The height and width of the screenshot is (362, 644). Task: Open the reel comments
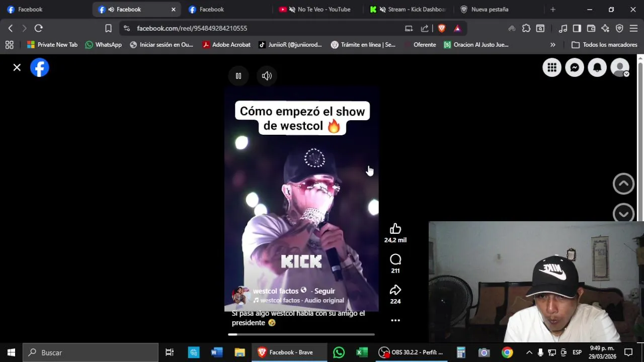(395, 259)
